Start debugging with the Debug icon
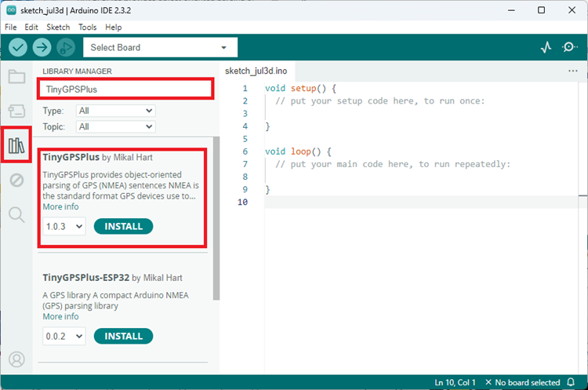This screenshot has height=390, width=588. 65,48
